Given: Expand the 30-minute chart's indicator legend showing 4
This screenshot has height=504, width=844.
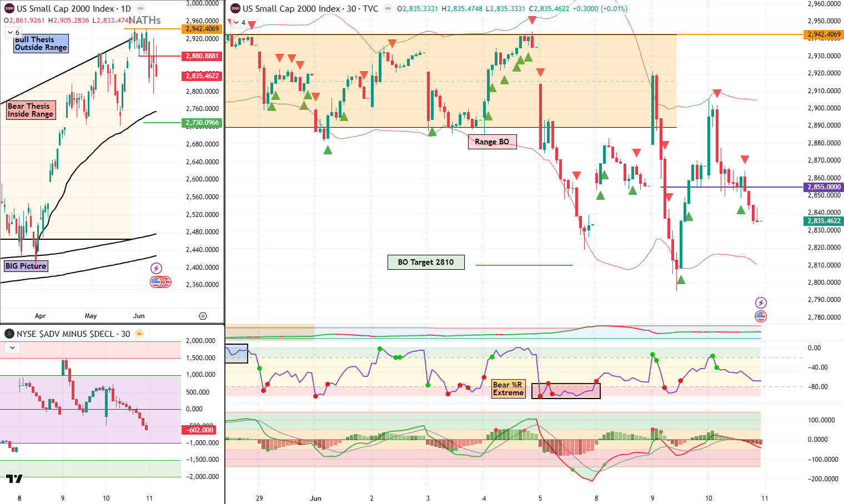Looking at the screenshot, I should (239, 22).
